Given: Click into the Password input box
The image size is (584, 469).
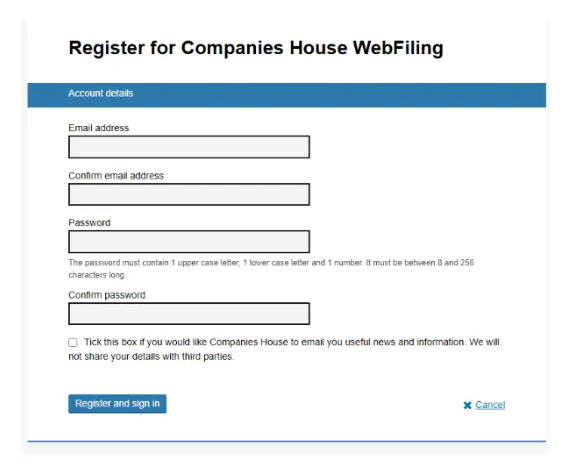Looking at the screenshot, I should click(x=189, y=241).
